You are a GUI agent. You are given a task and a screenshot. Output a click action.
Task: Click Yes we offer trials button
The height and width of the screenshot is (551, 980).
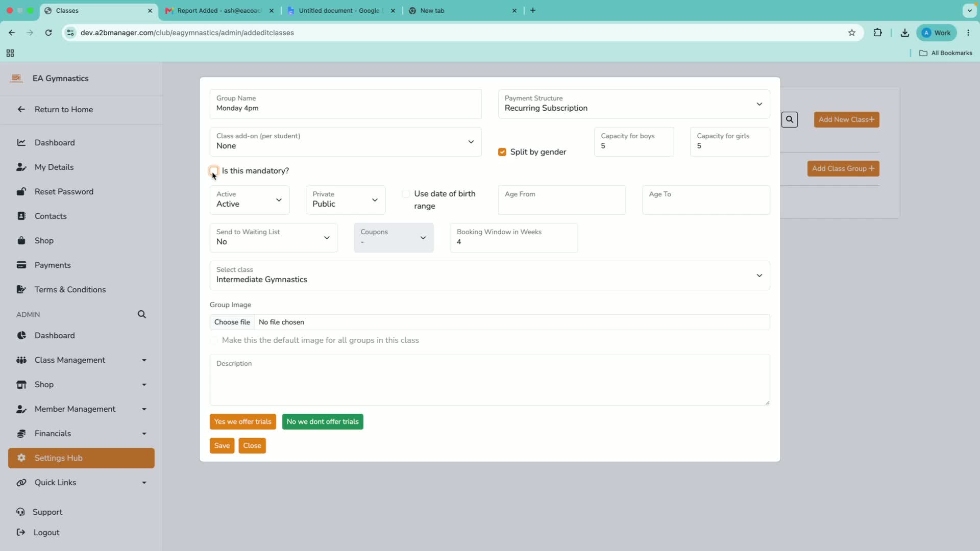coord(243,421)
